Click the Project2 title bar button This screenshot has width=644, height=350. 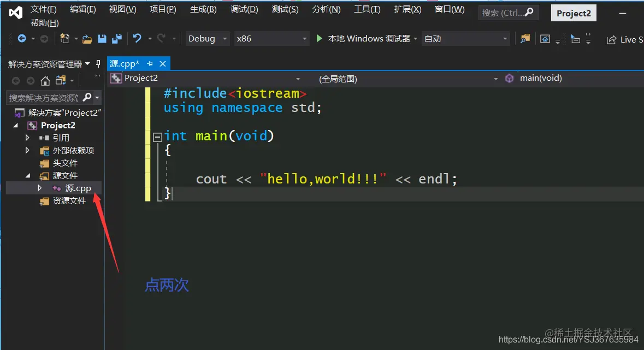(x=574, y=13)
